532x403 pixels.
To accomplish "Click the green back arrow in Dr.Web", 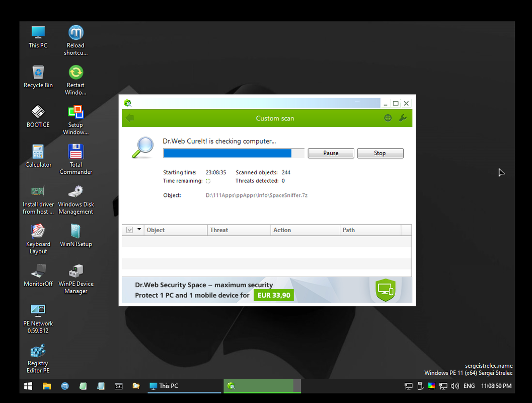I will [130, 118].
